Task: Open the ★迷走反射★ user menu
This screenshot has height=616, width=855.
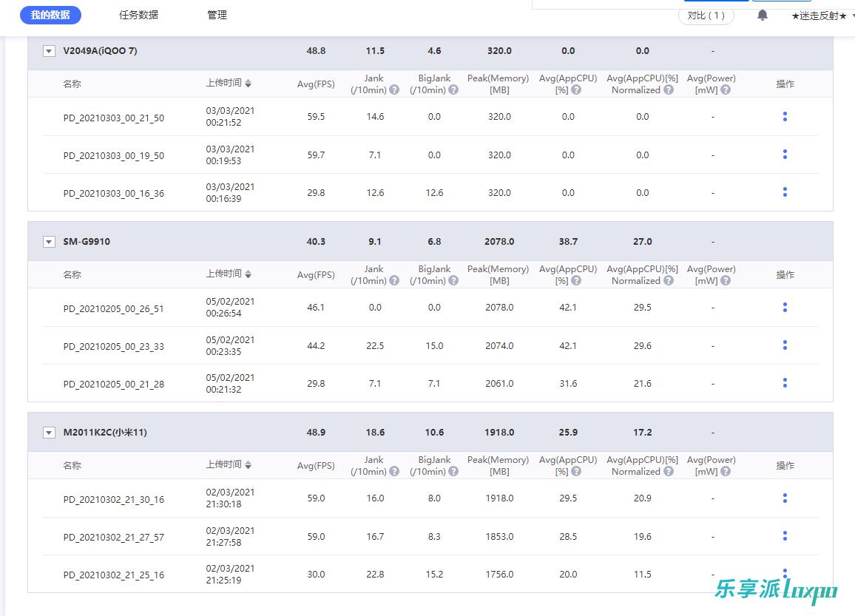Action: tap(822, 16)
